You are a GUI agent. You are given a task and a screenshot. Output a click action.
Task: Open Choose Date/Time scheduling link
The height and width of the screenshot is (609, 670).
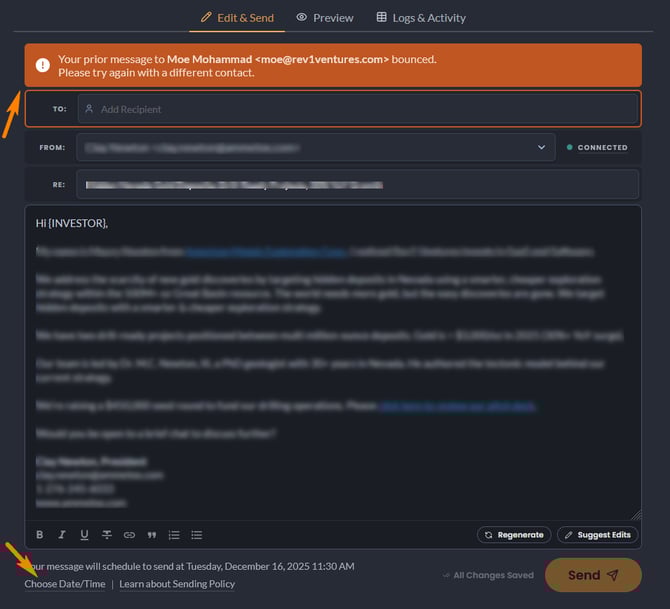tap(65, 584)
